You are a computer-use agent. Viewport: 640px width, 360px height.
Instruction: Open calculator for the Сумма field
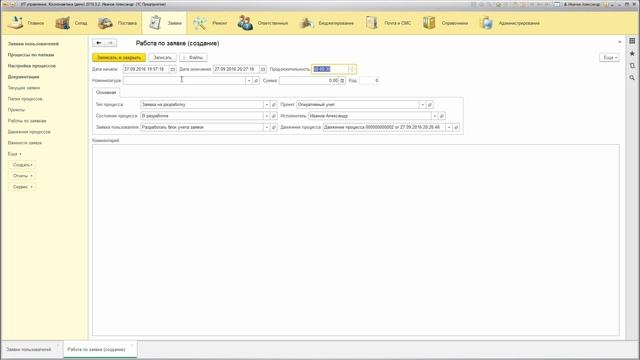342,81
